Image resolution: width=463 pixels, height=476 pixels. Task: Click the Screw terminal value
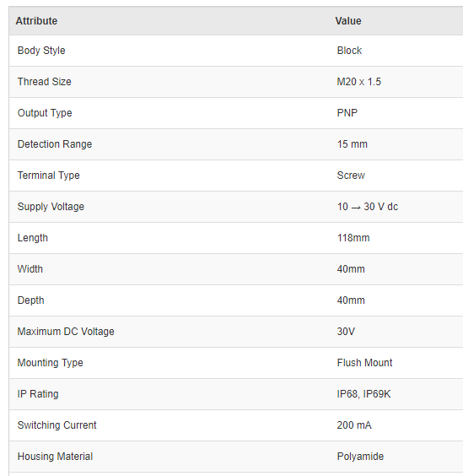point(351,176)
